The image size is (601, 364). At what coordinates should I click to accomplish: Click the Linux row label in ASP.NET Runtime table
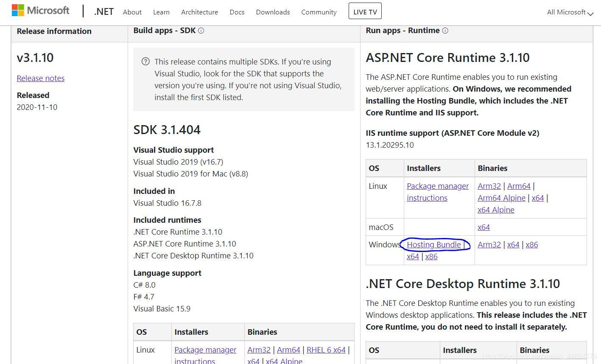pos(378,186)
